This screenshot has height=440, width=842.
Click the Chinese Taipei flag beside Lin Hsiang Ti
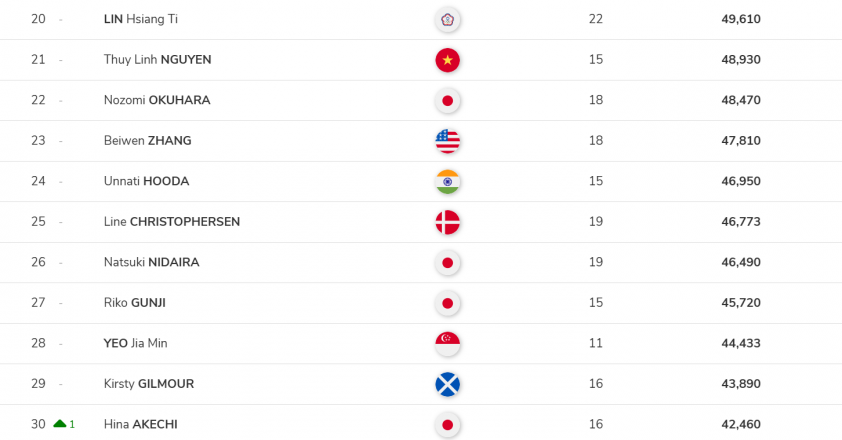[447, 19]
